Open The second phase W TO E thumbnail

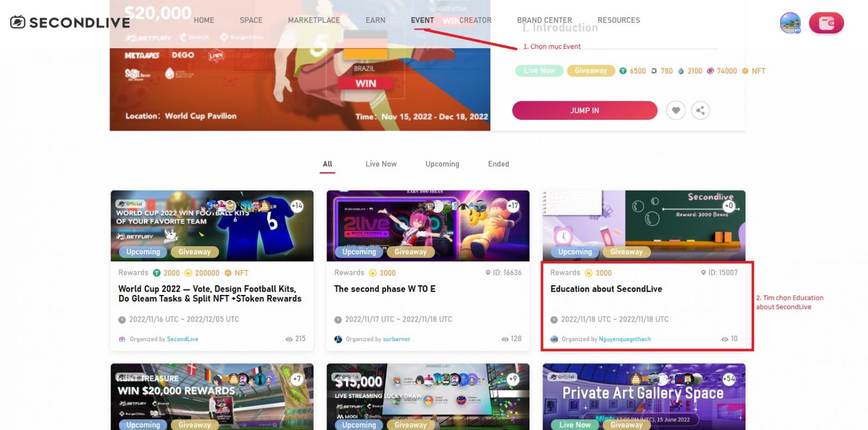tap(428, 226)
